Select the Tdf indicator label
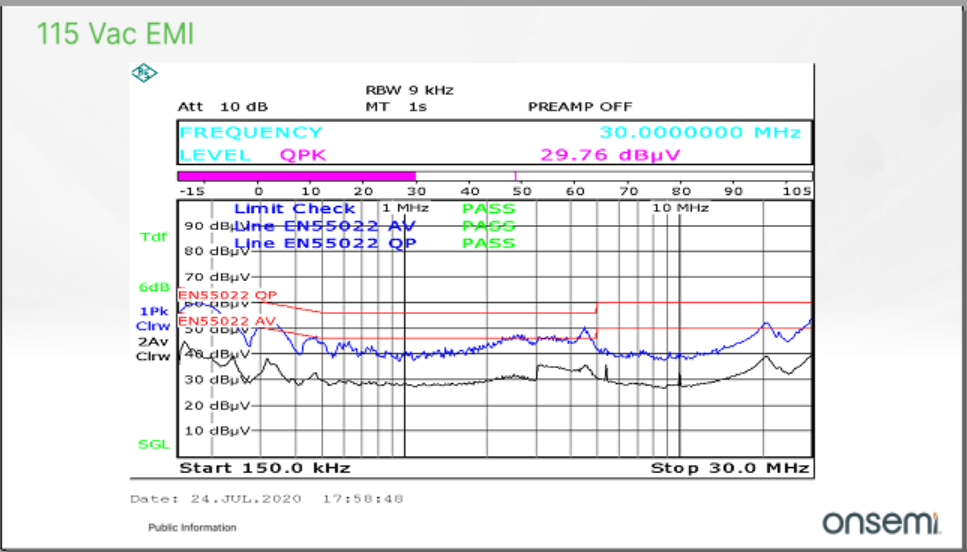 pyautogui.click(x=151, y=237)
